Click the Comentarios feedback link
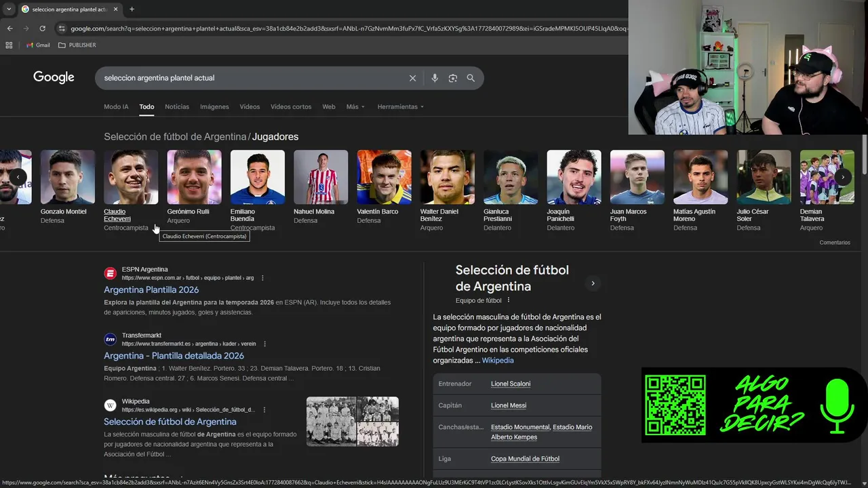 835,243
